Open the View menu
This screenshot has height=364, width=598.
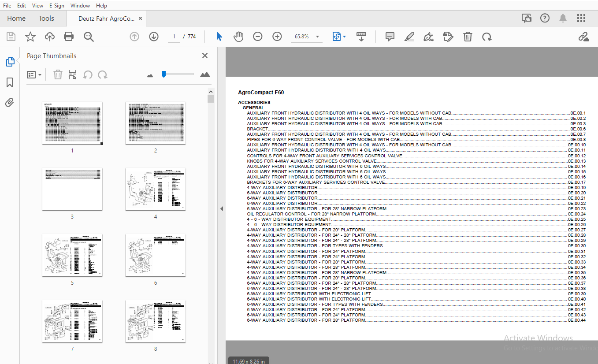(x=37, y=5)
